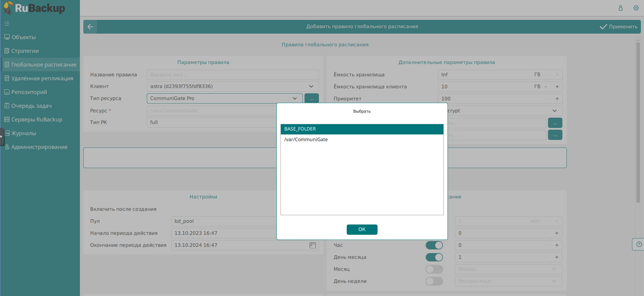The image size is (644, 296).
Task: Click the ellipsis button beside resource type
Action: (x=311, y=98)
